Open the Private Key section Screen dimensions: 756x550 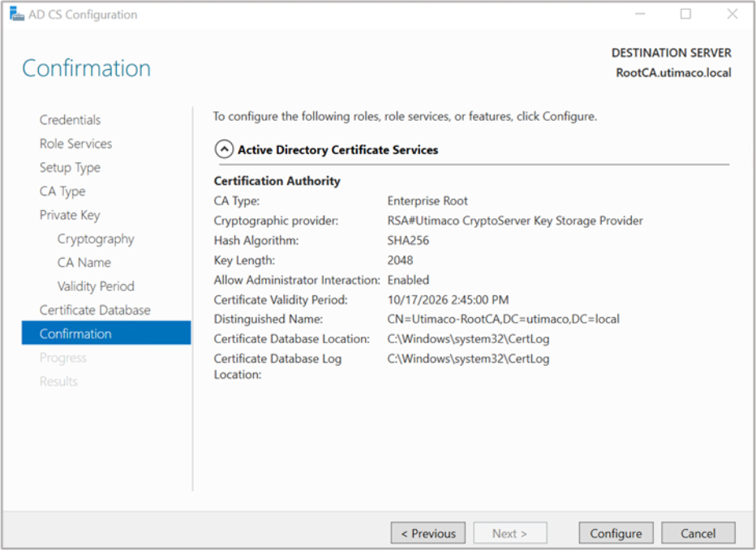click(70, 215)
